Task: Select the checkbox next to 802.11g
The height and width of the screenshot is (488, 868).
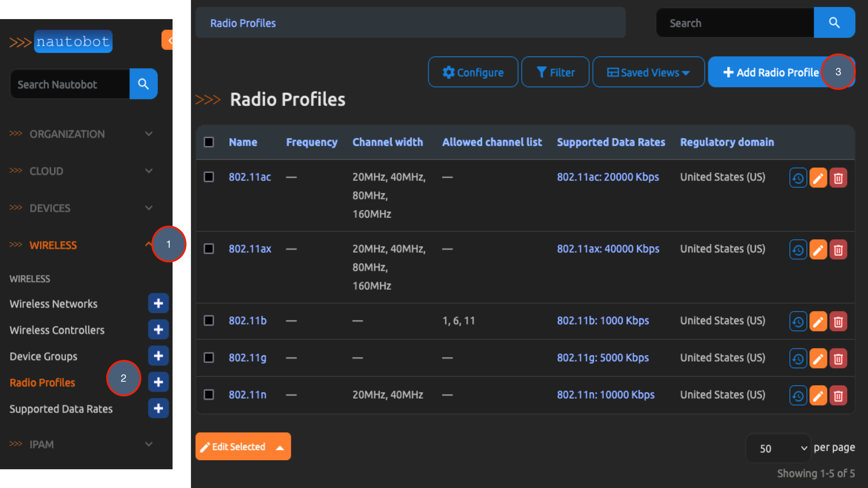Action: coord(209,357)
